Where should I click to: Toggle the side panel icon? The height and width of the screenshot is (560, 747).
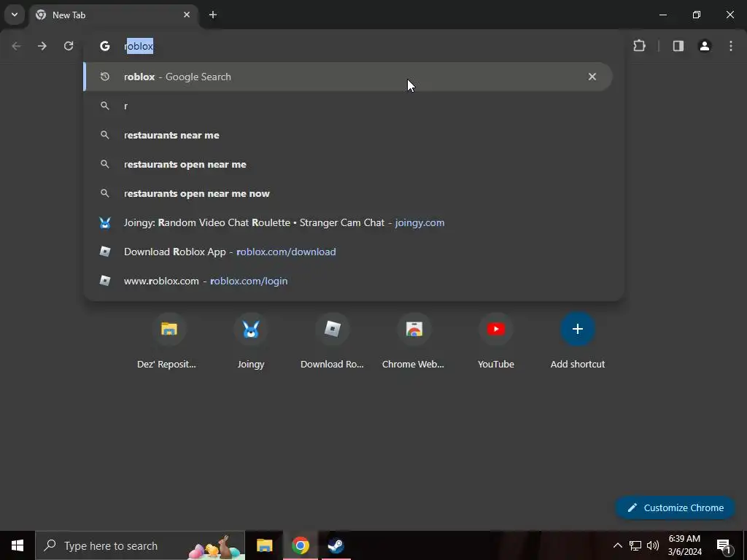[678, 46]
